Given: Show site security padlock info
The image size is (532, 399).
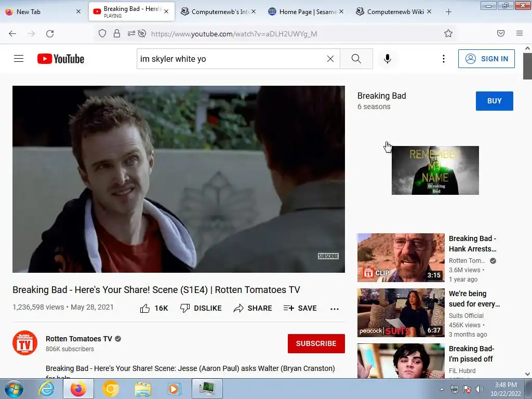Looking at the screenshot, I should click(117, 33).
